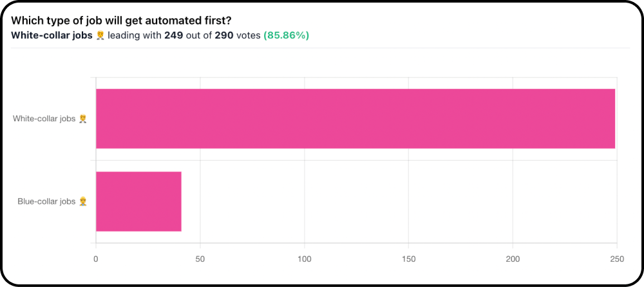Click the 200 tick on the x-axis

click(513, 259)
